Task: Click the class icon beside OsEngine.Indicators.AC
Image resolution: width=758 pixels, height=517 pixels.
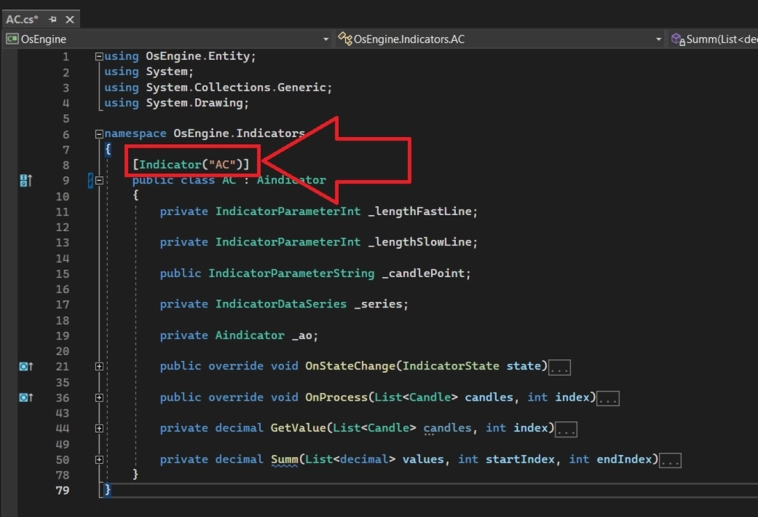Action: [345, 39]
